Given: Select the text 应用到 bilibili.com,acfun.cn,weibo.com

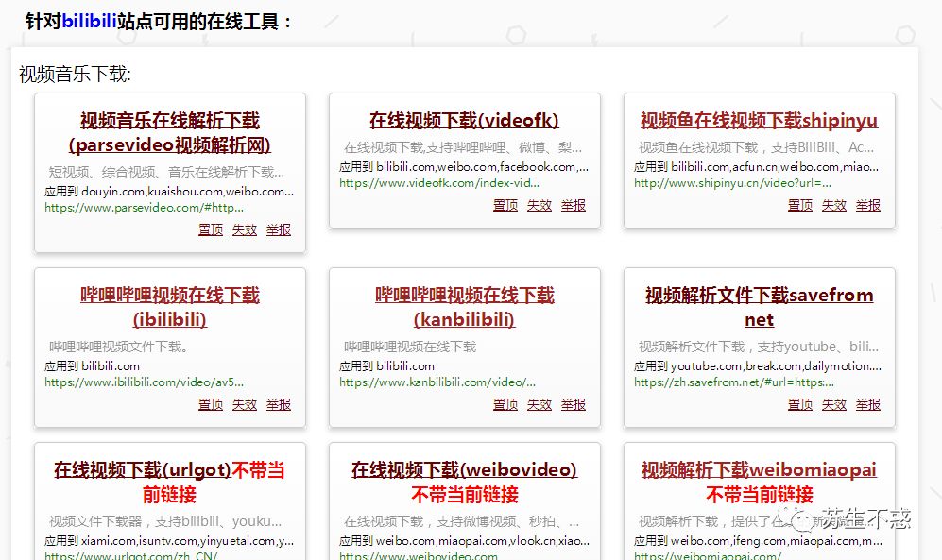Looking at the screenshot, I should point(757,167).
